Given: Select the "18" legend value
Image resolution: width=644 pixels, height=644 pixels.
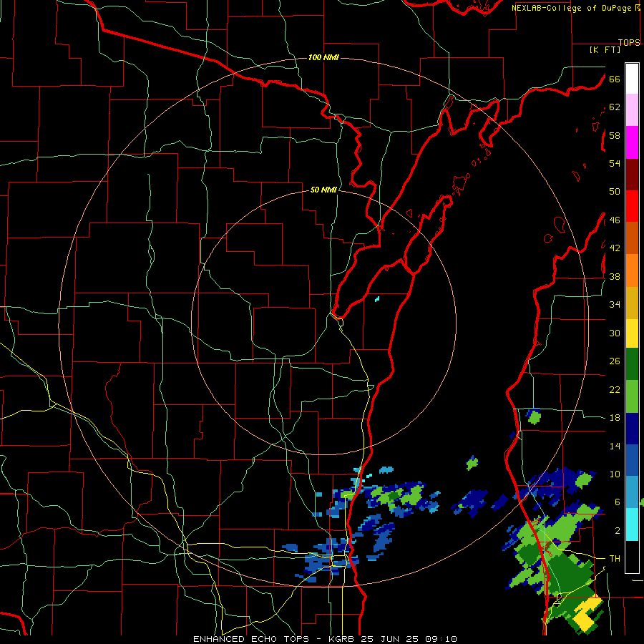Looking at the screenshot, I should pos(615,418).
